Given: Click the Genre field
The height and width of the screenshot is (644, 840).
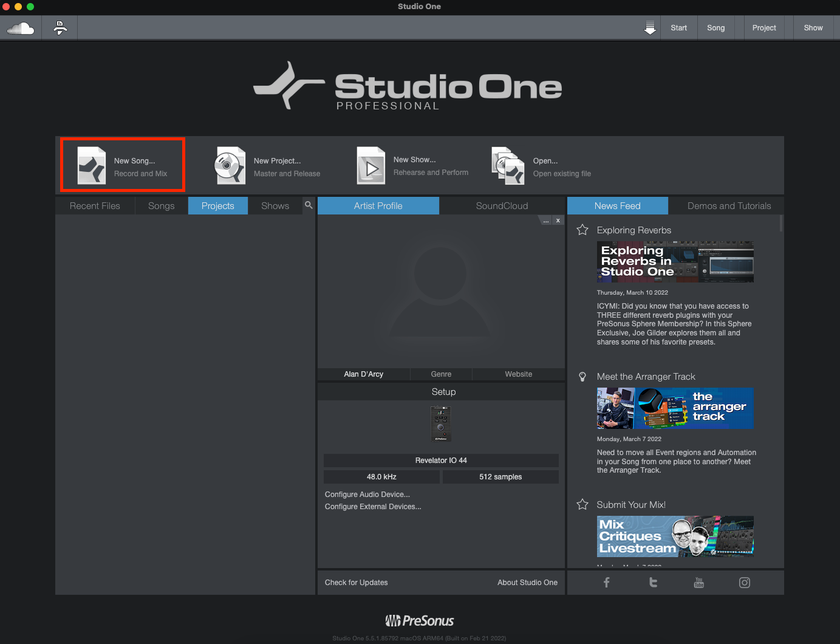Looking at the screenshot, I should pyautogui.click(x=442, y=374).
